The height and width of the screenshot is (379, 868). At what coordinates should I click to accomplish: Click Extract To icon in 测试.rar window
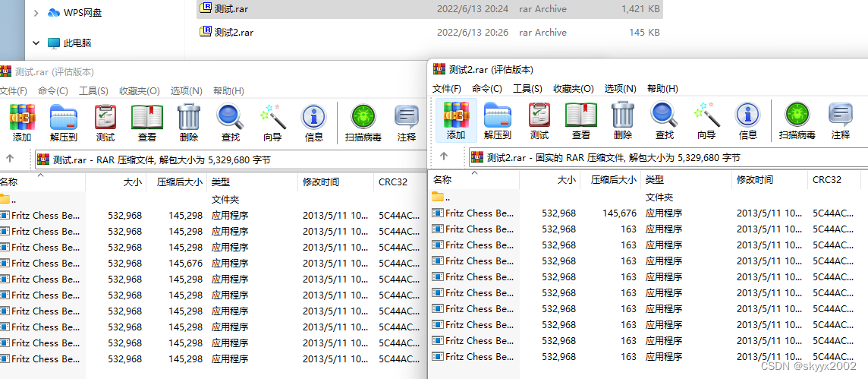pyautogui.click(x=63, y=123)
